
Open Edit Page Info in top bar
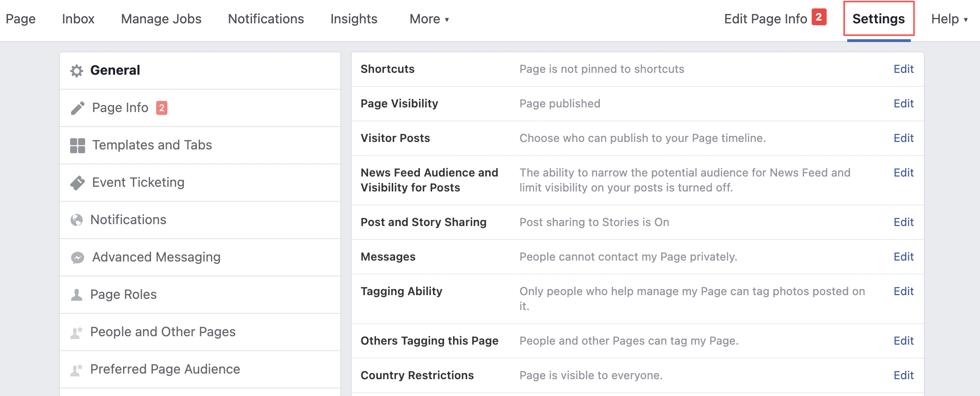click(x=765, y=19)
